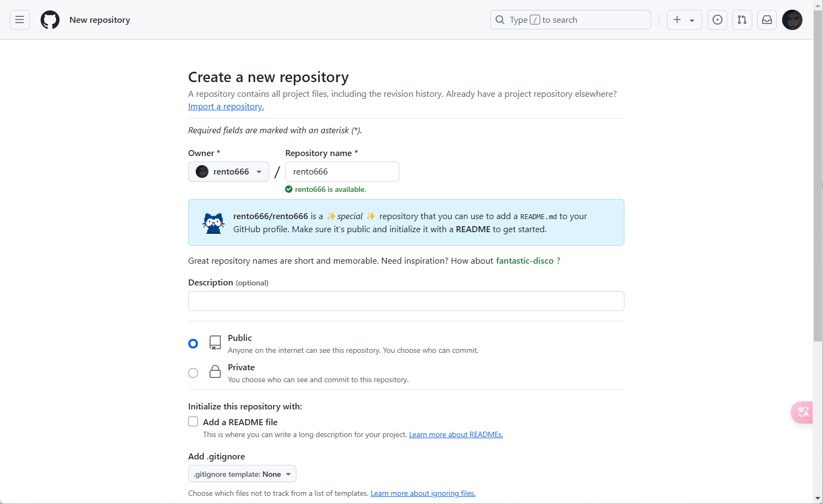Click the pixel Octocat mascot image
The height and width of the screenshot is (504, 823).
click(x=213, y=223)
